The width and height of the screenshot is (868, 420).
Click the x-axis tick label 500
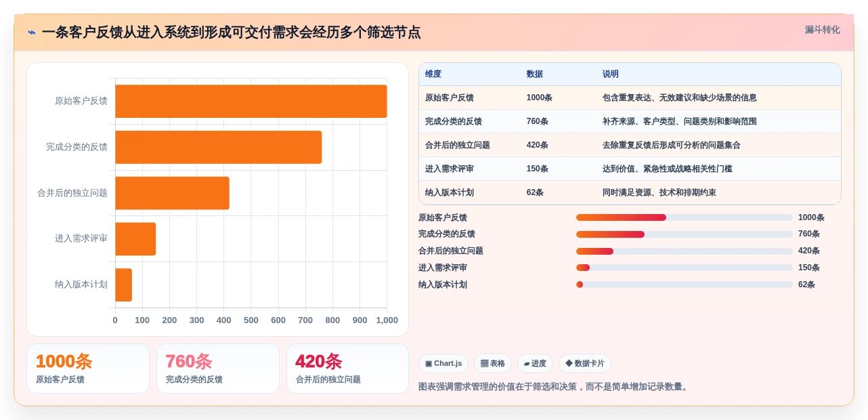click(x=251, y=320)
